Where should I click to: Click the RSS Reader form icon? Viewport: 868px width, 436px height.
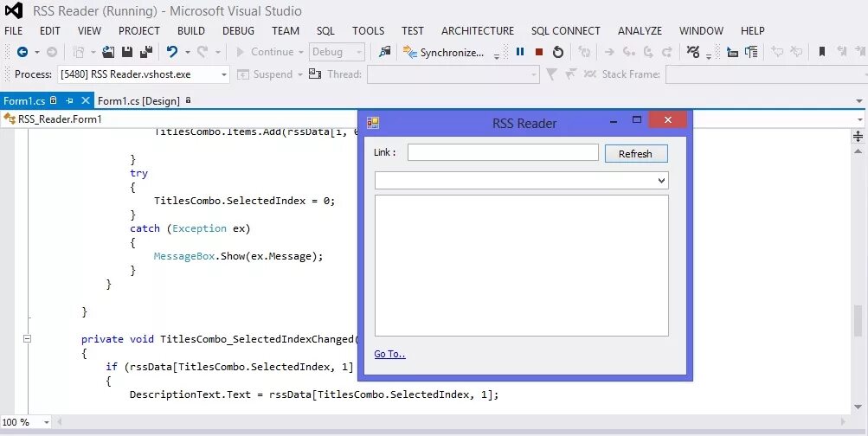pos(373,123)
